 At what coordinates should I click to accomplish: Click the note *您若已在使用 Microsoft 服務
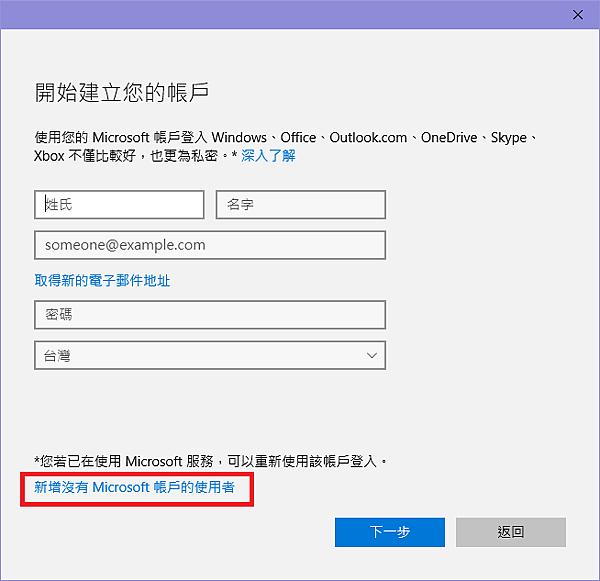(x=210, y=461)
